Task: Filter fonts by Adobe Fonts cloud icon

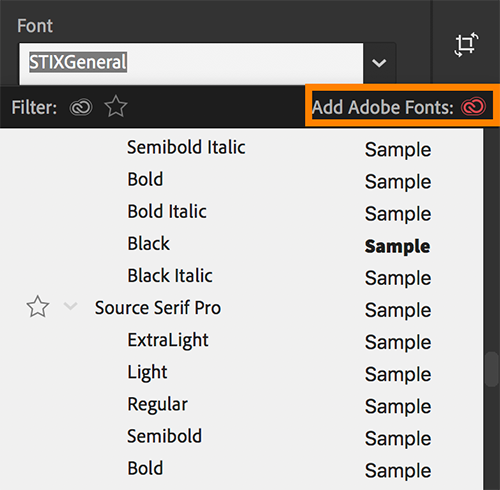Action: pos(81,108)
